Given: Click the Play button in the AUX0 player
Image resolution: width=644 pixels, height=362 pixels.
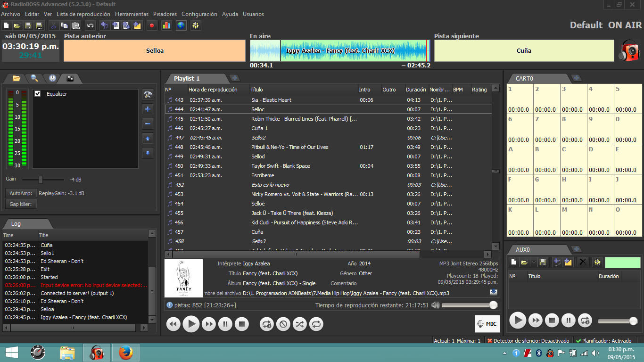Looking at the screenshot, I should coord(518,321).
